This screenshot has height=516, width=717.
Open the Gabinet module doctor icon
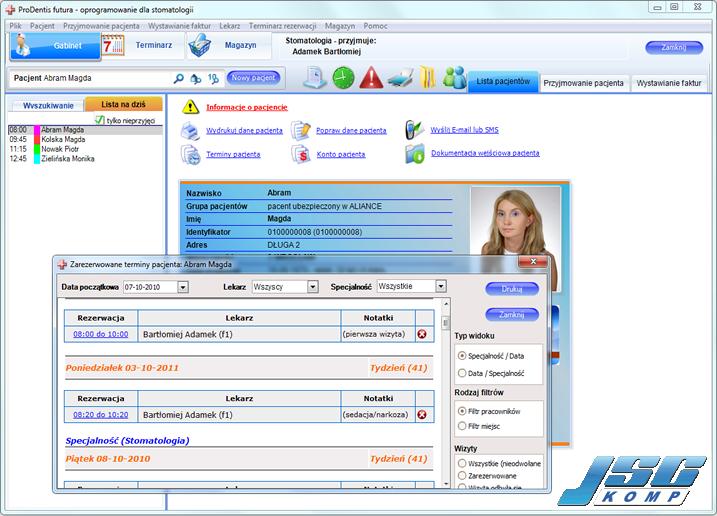(x=23, y=46)
